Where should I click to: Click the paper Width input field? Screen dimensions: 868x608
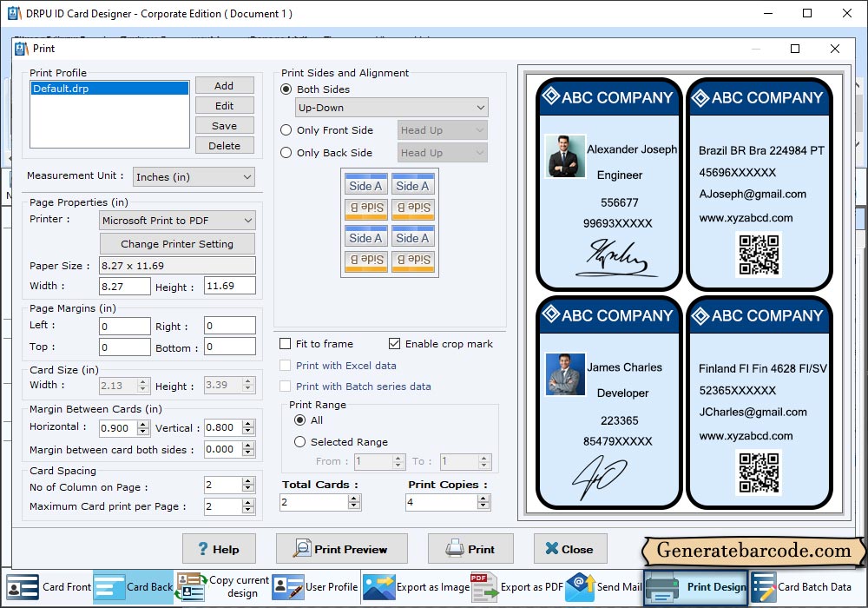click(x=124, y=287)
